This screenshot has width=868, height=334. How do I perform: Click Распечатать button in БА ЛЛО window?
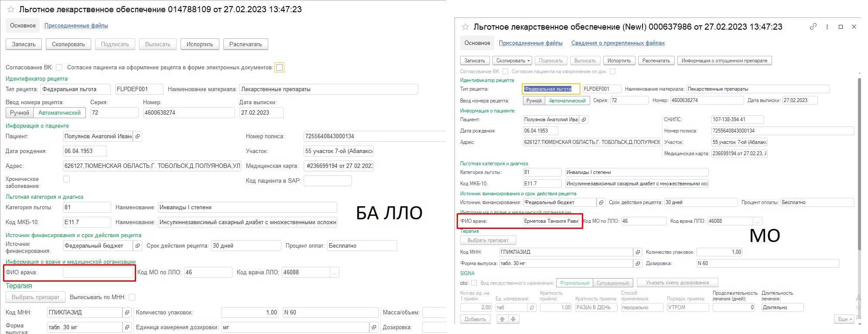[x=246, y=44]
